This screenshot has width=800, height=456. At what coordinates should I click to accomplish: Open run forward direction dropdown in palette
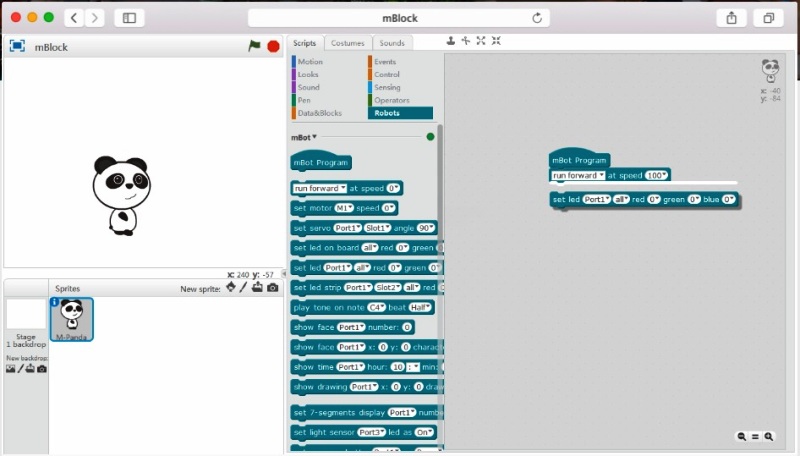tap(320, 188)
